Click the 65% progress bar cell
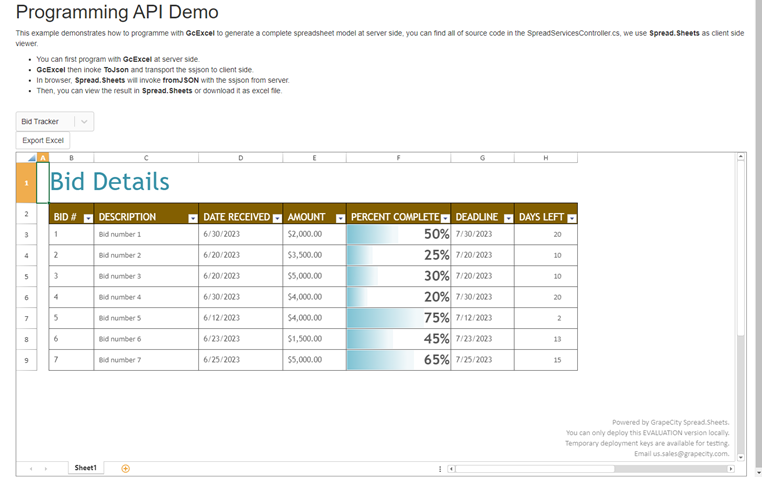Image resolution: width=762 pixels, height=477 pixels. click(398, 360)
